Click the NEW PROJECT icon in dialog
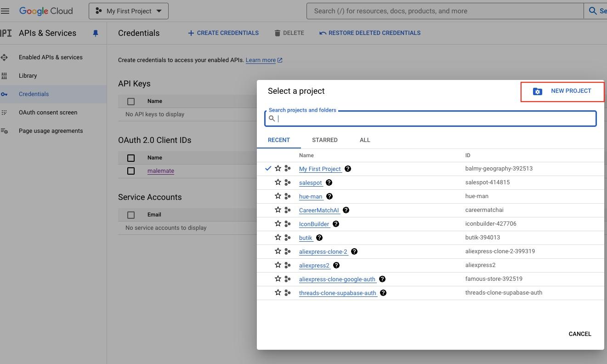The height and width of the screenshot is (364, 607). click(538, 91)
